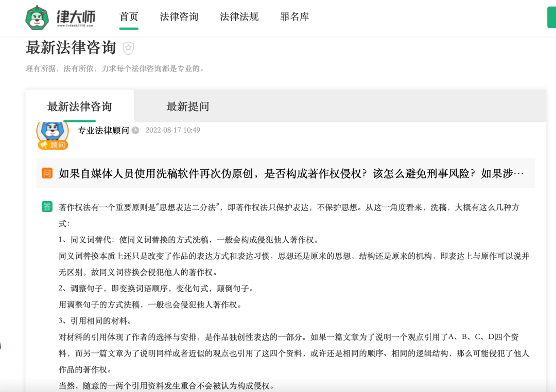Open the 法律法规 navigation menu

coord(238,16)
